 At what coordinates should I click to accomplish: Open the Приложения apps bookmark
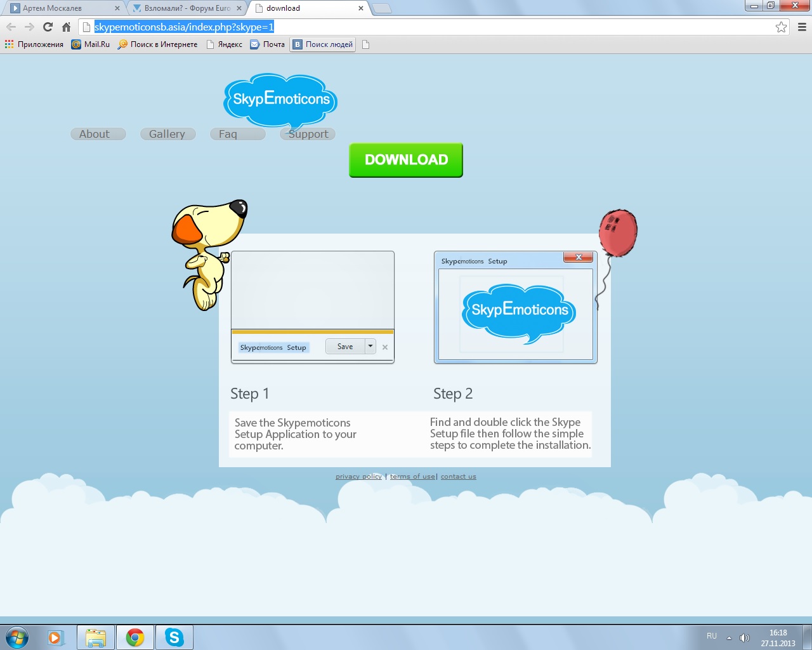34,44
